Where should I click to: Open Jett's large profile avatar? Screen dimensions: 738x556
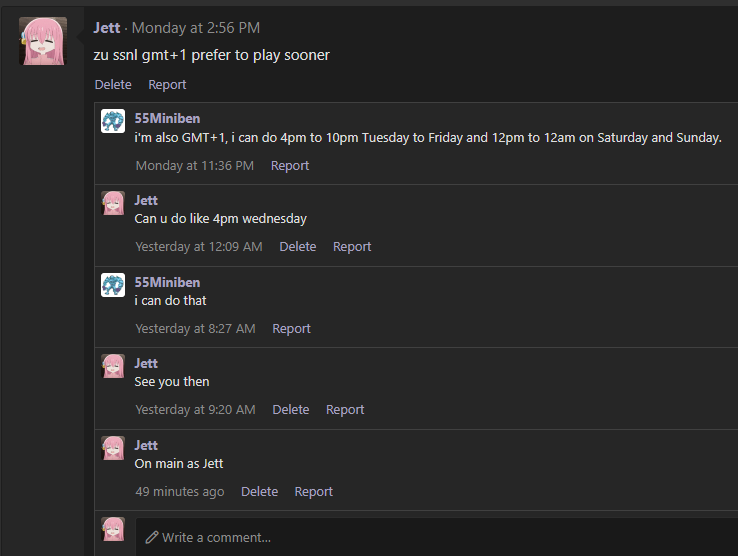click(x=43, y=41)
